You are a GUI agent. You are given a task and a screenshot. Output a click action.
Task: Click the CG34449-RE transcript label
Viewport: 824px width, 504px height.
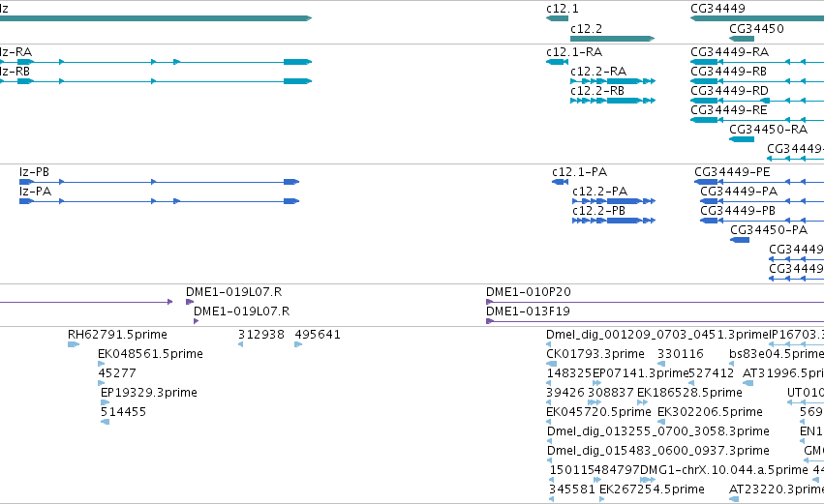(x=729, y=110)
